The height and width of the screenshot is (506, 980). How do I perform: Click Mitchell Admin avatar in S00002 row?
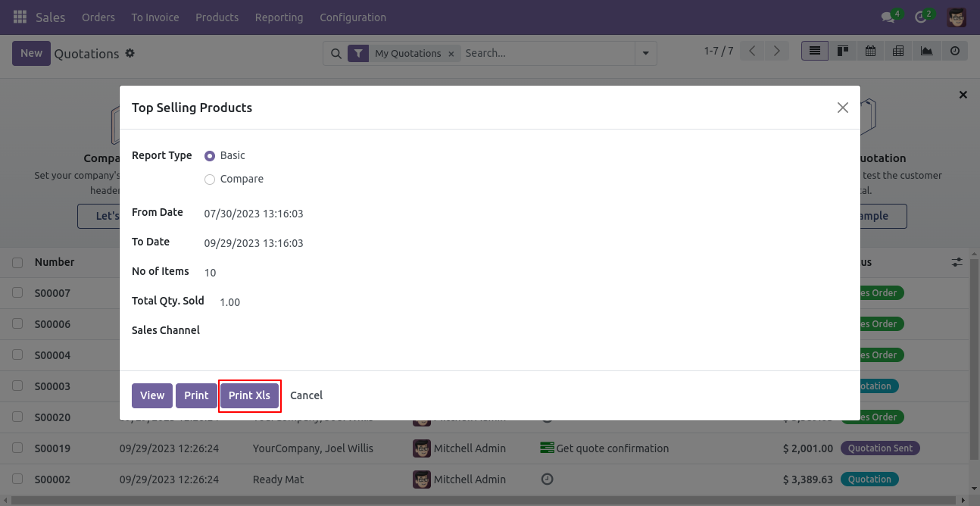(422, 479)
